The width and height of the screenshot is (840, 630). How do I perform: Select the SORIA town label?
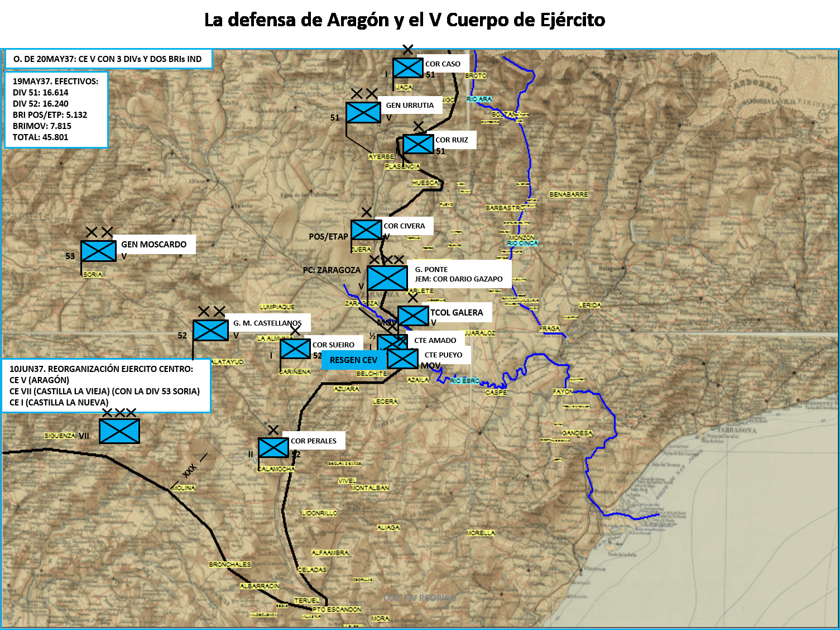coord(93,274)
